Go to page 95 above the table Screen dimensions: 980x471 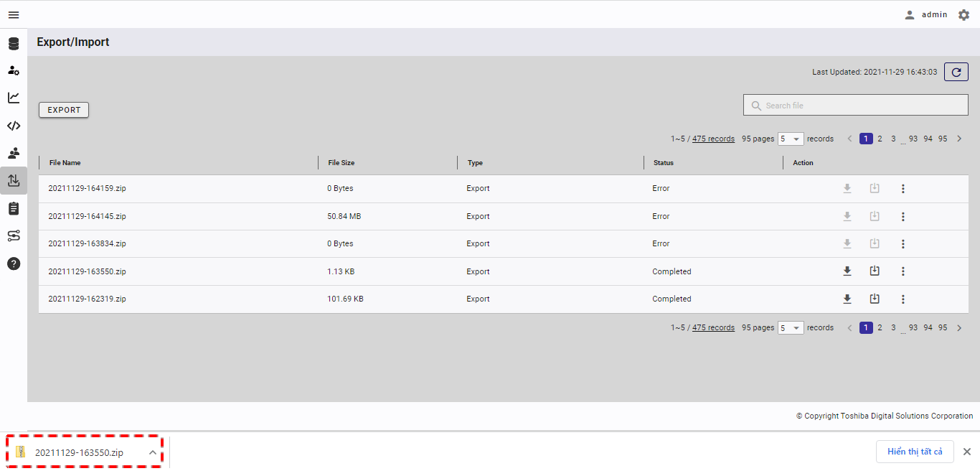click(943, 139)
